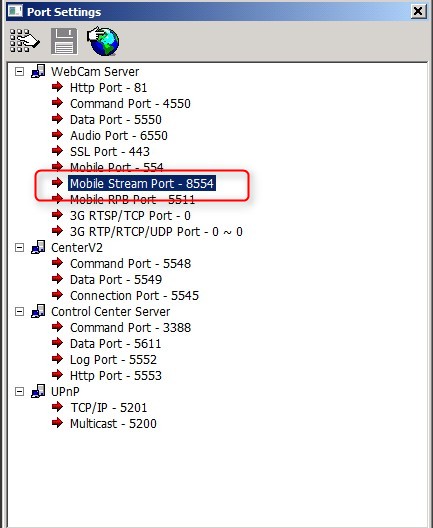The height and width of the screenshot is (528, 433).
Task: Select Data Port - 5611 entry
Action: [x=115, y=344]
